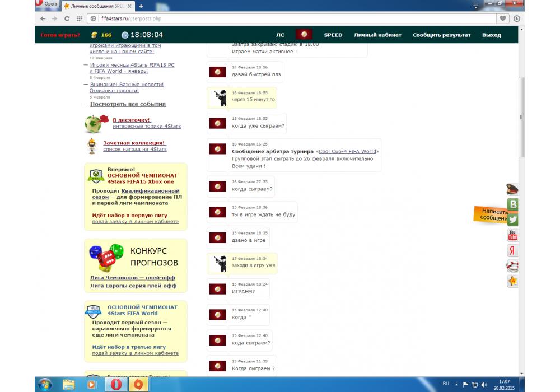Open the VK social link icon

coord(512,205)
